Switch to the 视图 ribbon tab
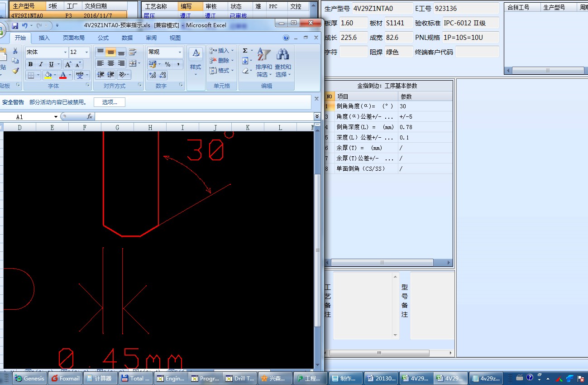This screenshot has width=588, height=385. (175, 38)
